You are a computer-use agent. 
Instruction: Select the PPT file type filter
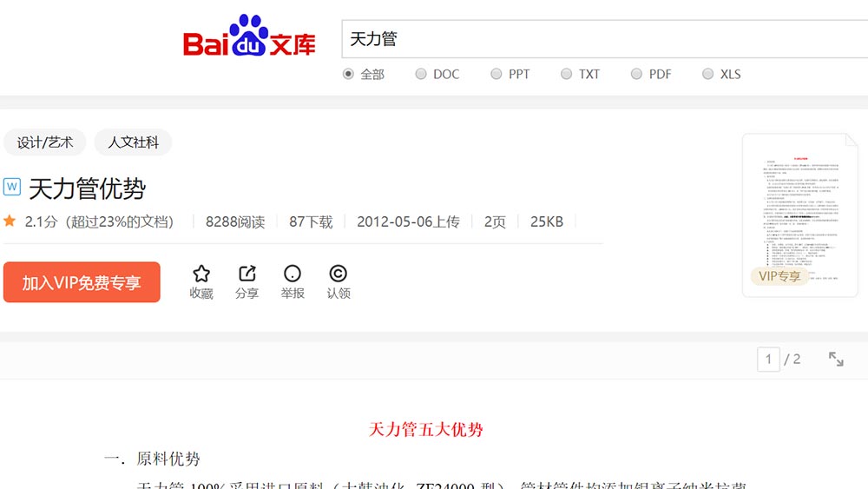pyautogui.click(x=496, y=74)
